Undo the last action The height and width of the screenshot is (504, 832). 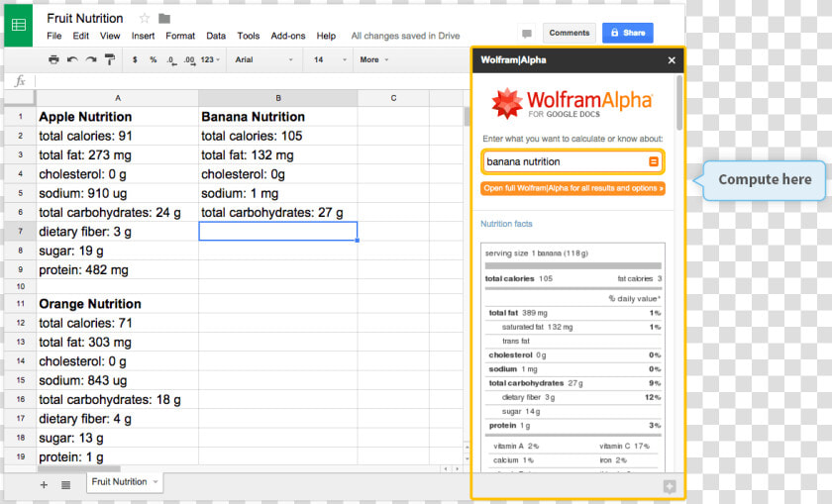coord(72,59)
